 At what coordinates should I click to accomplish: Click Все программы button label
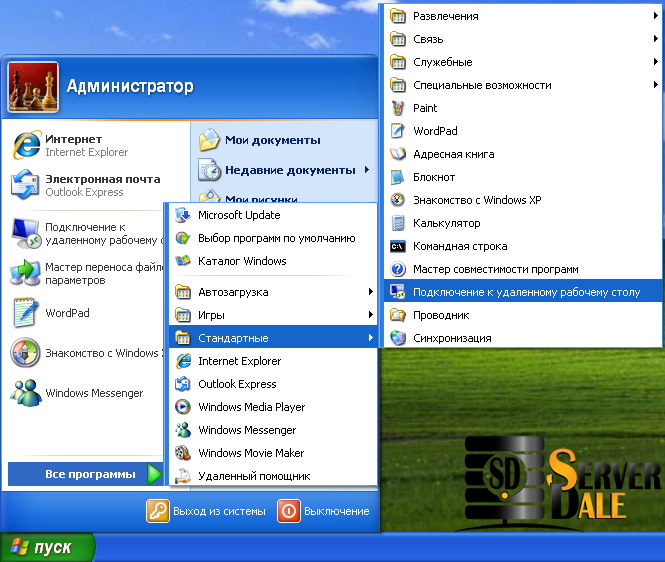90,474
